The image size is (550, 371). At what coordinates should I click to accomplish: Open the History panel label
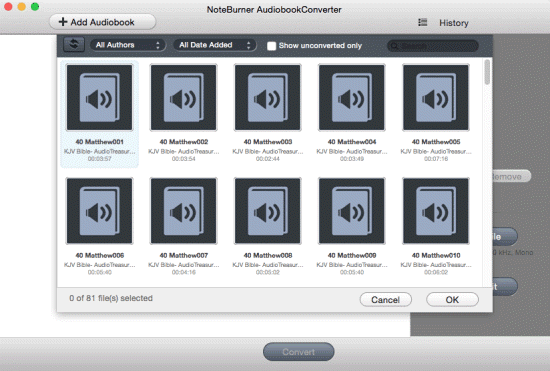(454, 23)
